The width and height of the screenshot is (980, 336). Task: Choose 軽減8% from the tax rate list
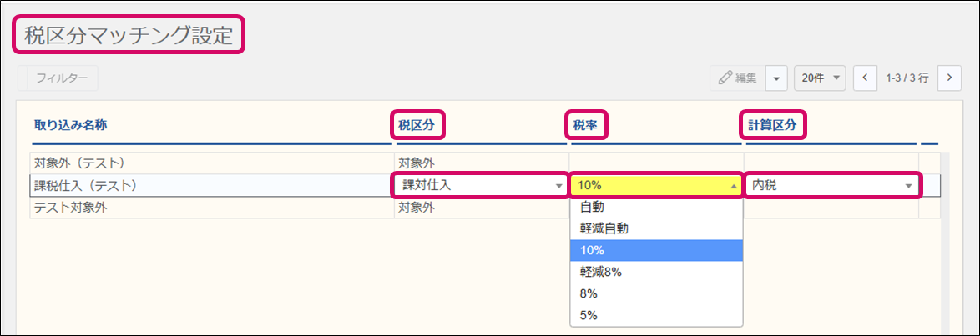click(x=600, y=272)
